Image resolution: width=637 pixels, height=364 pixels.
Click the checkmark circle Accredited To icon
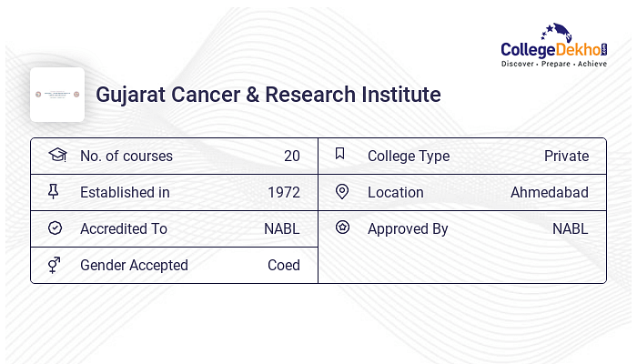tap(55, 227)
